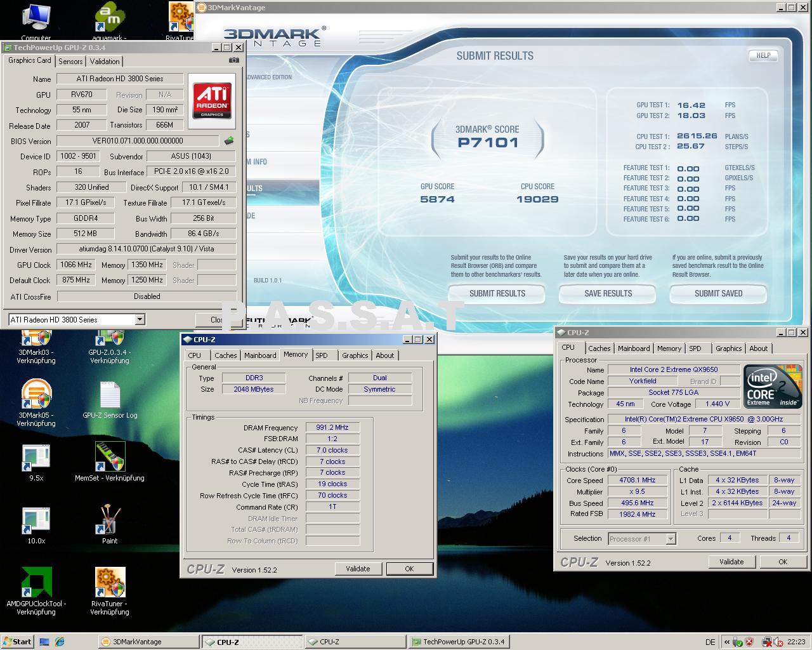Click the GPU-Z camera screenshot icon
Screen dimensions: 812x650
(x=234, y=60)
